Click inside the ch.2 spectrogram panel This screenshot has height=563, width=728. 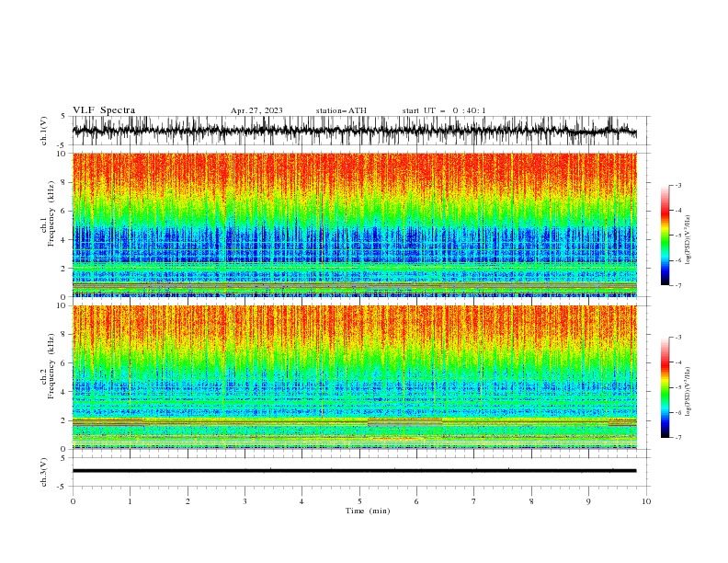pyautogui.click(x=354, y=377)
